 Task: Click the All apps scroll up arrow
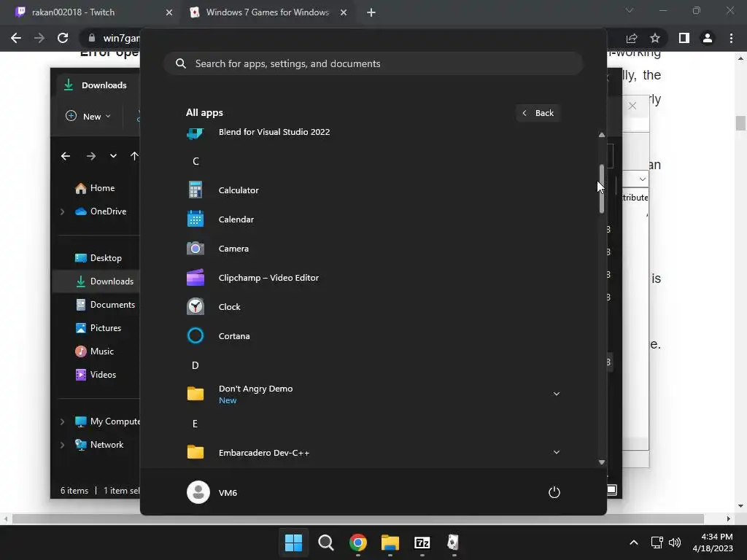click(602, 135)
